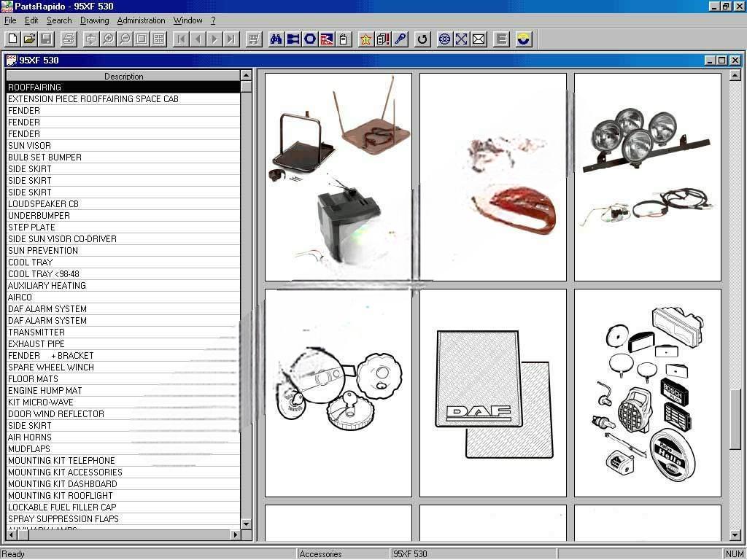
Task: Click the first-record navigation arrow
Action: click(x=180, y=39)
